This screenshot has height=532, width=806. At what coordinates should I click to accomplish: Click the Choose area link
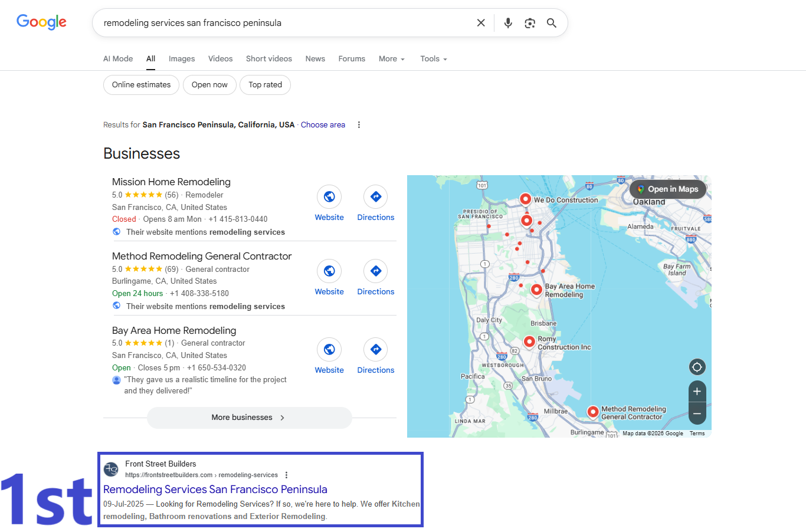[323, 125]
